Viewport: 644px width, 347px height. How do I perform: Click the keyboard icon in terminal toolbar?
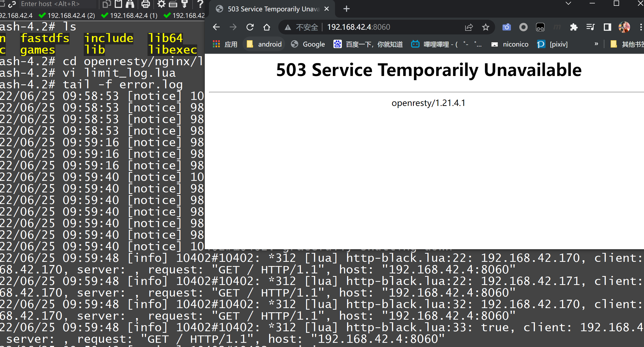pyautogui.click(x=173, y=4)
